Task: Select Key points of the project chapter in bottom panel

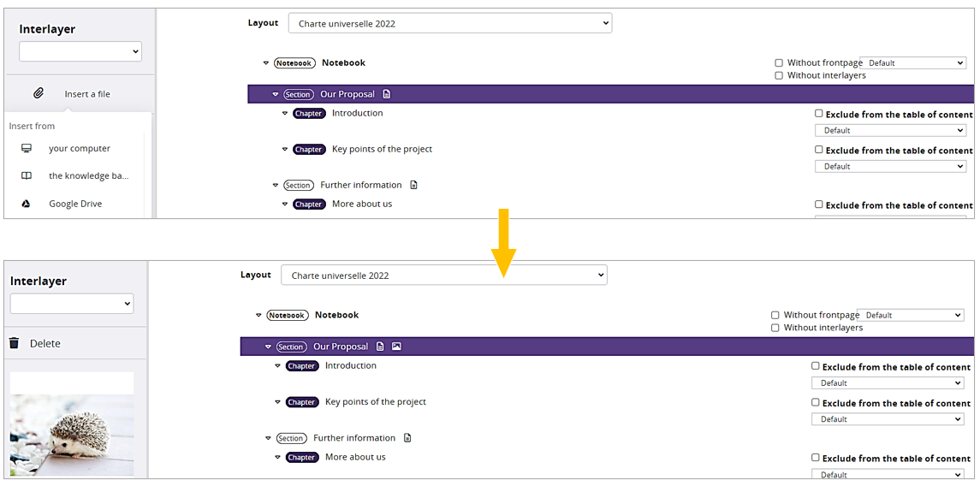Action: (x=376, y=401)
